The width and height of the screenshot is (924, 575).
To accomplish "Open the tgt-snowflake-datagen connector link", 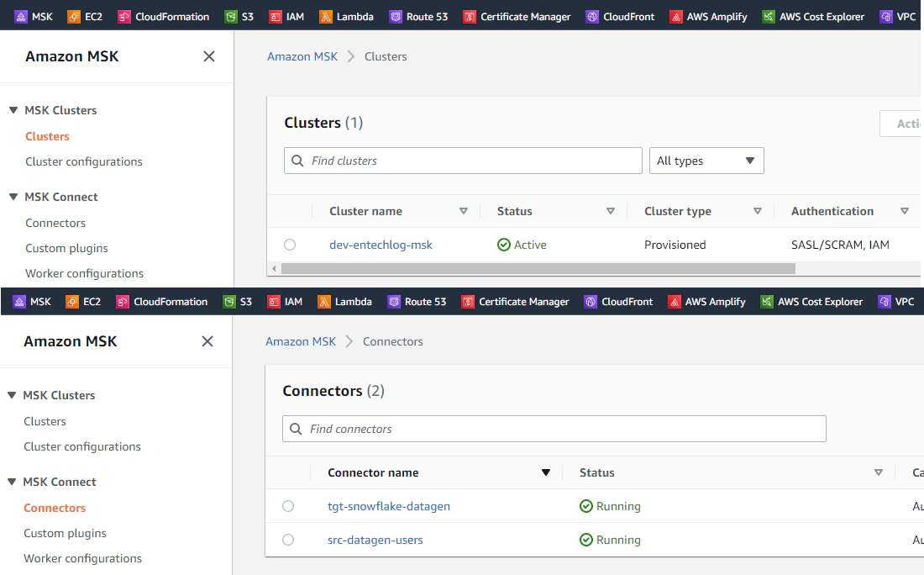I will coord(389,506).
